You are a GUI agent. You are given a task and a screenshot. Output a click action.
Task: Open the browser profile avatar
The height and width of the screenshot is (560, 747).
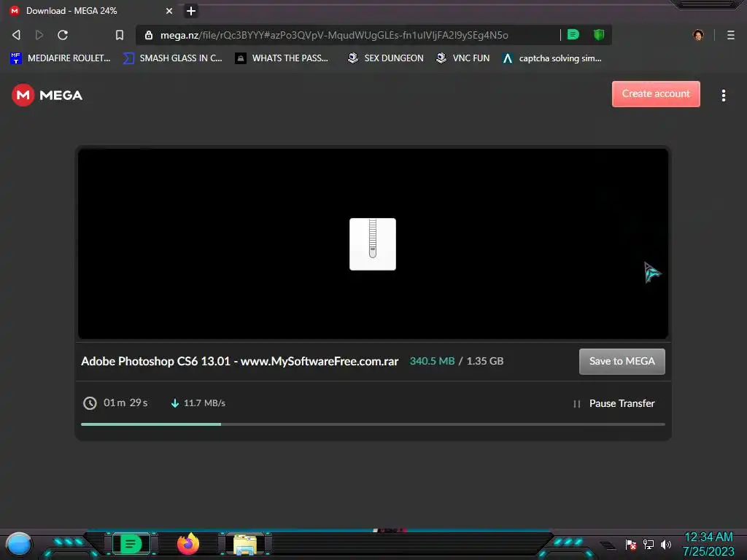[x=698, y=35]
